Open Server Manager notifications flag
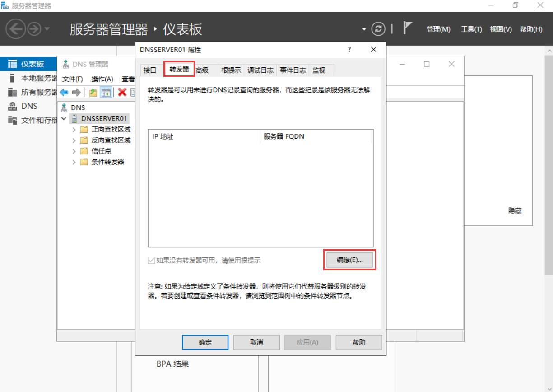Viewport: 553px width, 392px height. pyautogui.click(x=406, y=28)
